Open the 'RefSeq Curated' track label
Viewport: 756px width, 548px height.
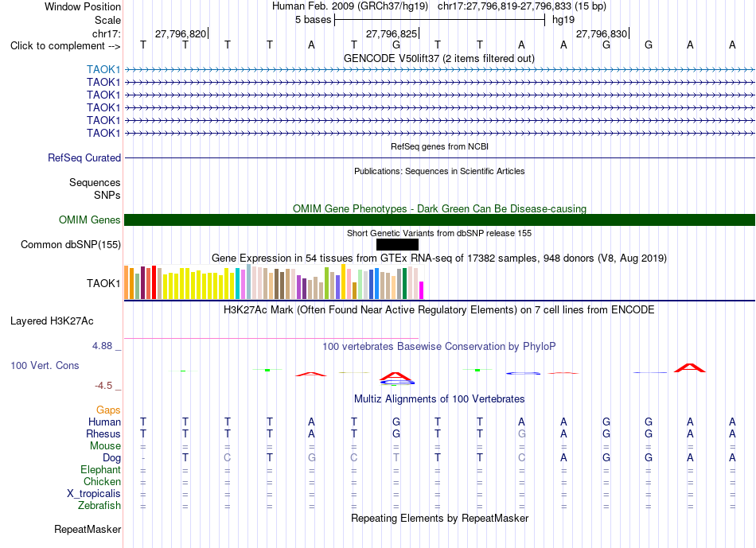tap(84, 157)
